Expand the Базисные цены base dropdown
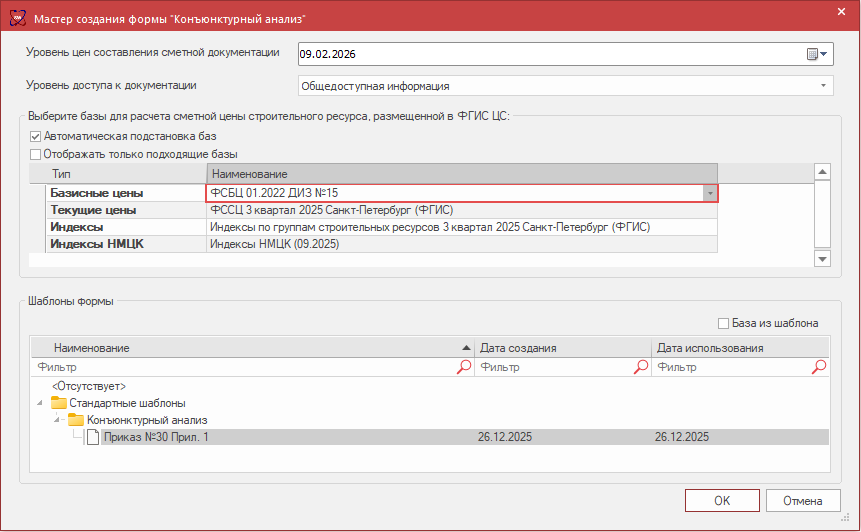The width and height of the screenshot is (861, 532). 709,193
